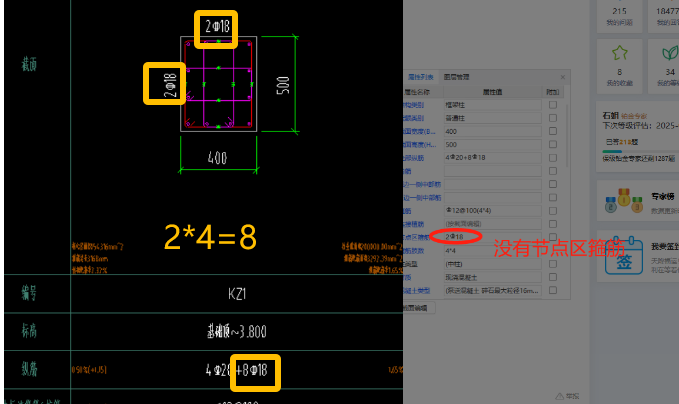Click the 纵筋 row header in drawing

click(x=29, y=369)
